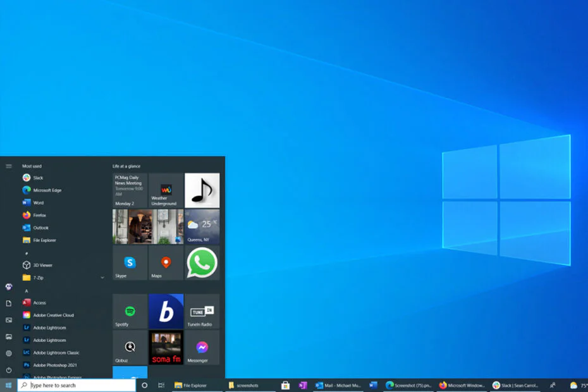Launch the TuneIn Radio tile

(202, 311)
